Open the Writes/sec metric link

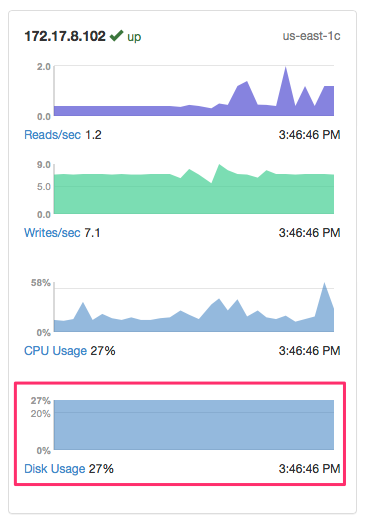[52, 233]
